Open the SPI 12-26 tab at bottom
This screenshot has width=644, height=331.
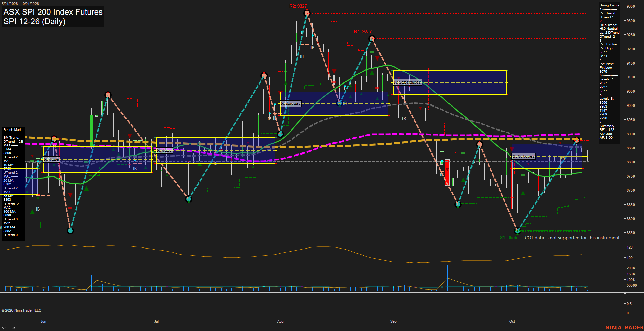click(8, 328)
